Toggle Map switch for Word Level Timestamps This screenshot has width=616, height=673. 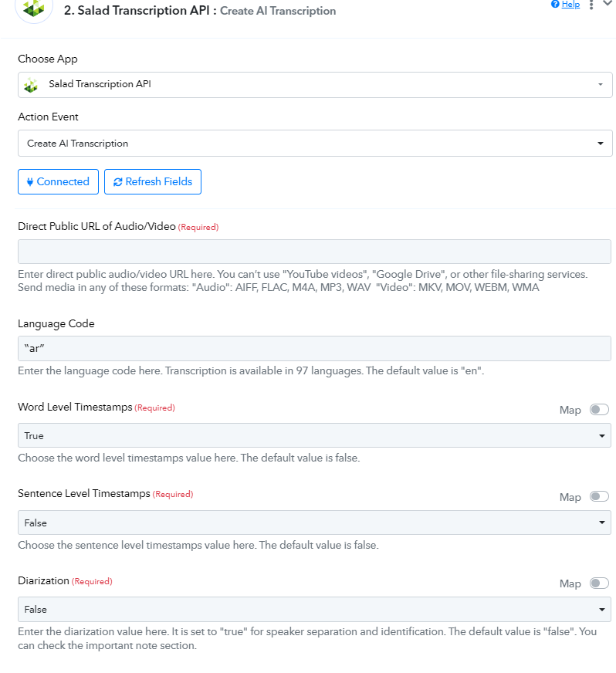599,410
